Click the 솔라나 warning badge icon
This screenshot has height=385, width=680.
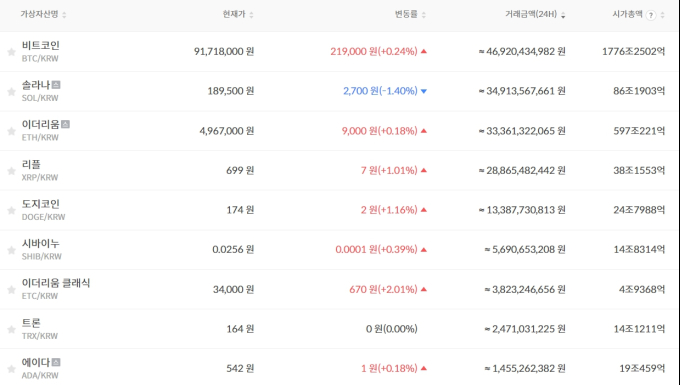56,85
